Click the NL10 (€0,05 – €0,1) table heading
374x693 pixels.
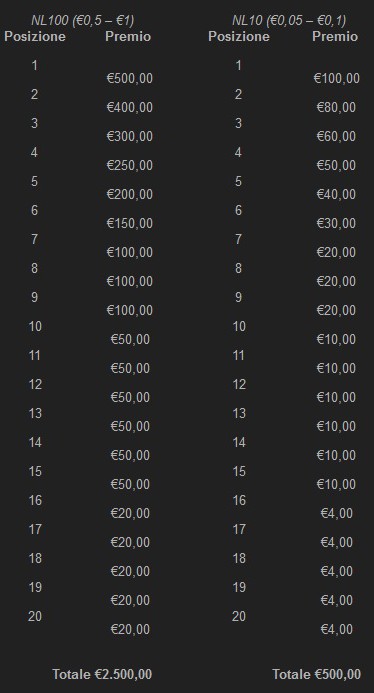(x=289, y=20)
